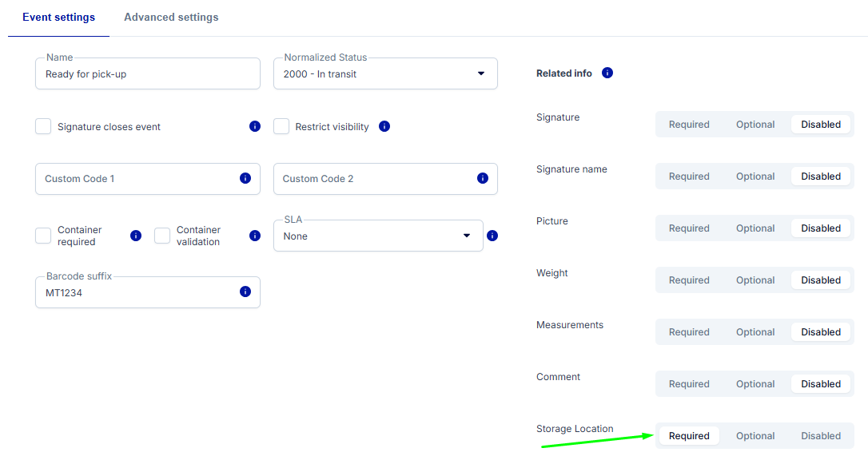
Task: Click info icon inside Custom Code 2 field
Action: [x=483, y=178]
